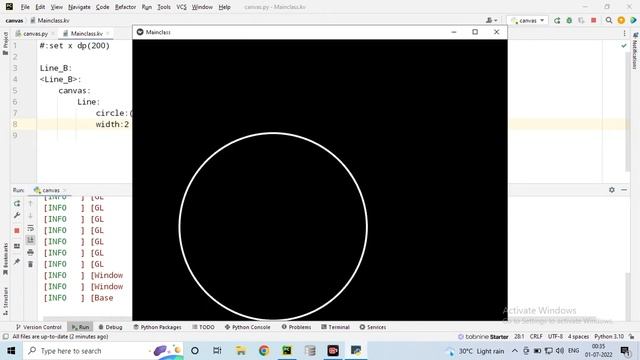Toggle soft-wrap icon in the Run console
This screenshot has height=360, width=640.
(x=31, y=228)
